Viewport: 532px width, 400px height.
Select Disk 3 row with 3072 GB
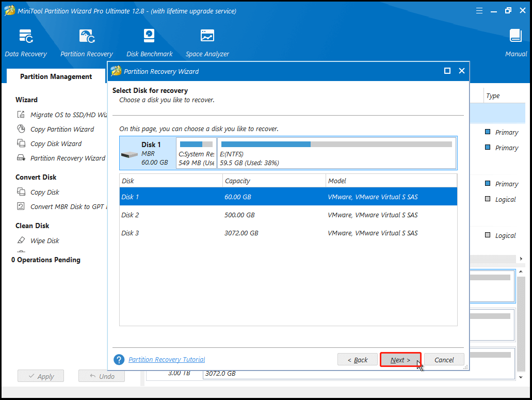coord(288,233)
